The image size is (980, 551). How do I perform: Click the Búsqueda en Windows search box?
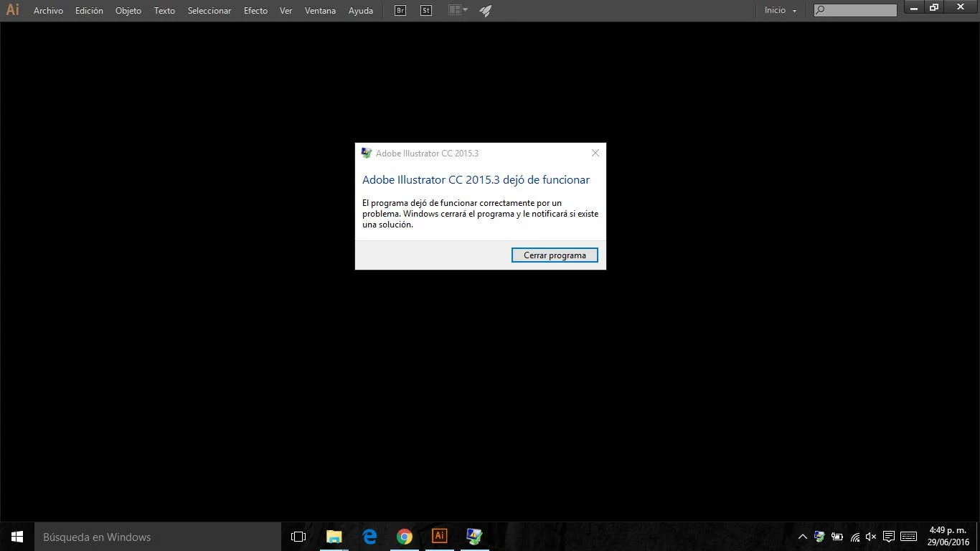[x=158, y=537]
